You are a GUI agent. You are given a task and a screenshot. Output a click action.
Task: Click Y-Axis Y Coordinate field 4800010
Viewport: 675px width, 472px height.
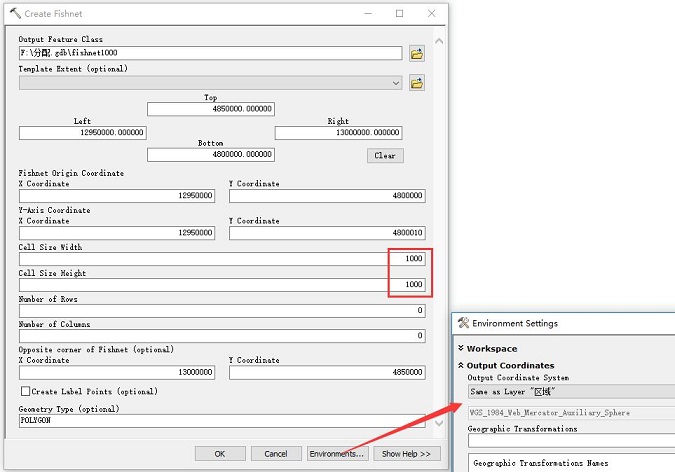(x=327, y=233)
